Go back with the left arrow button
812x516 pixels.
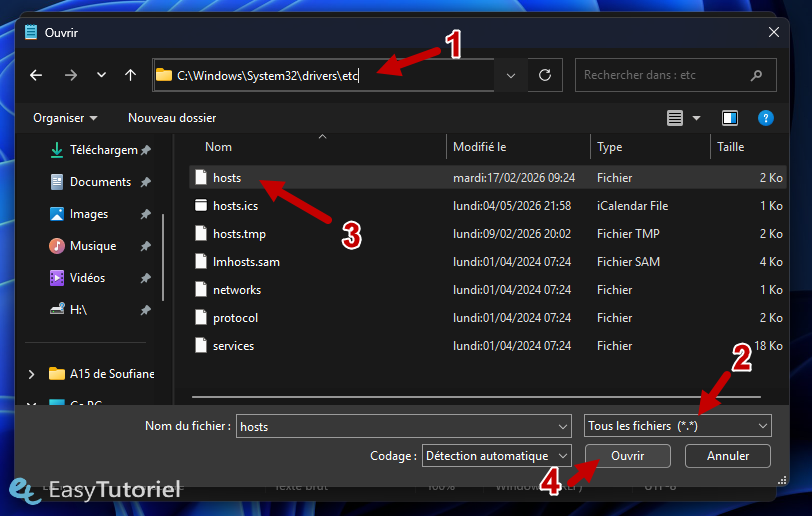36,76
